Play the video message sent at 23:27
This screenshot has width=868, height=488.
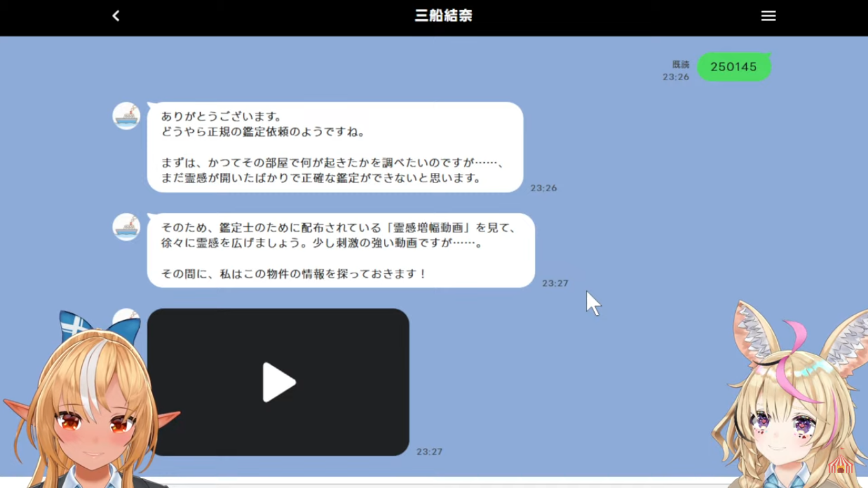point(278,382)
